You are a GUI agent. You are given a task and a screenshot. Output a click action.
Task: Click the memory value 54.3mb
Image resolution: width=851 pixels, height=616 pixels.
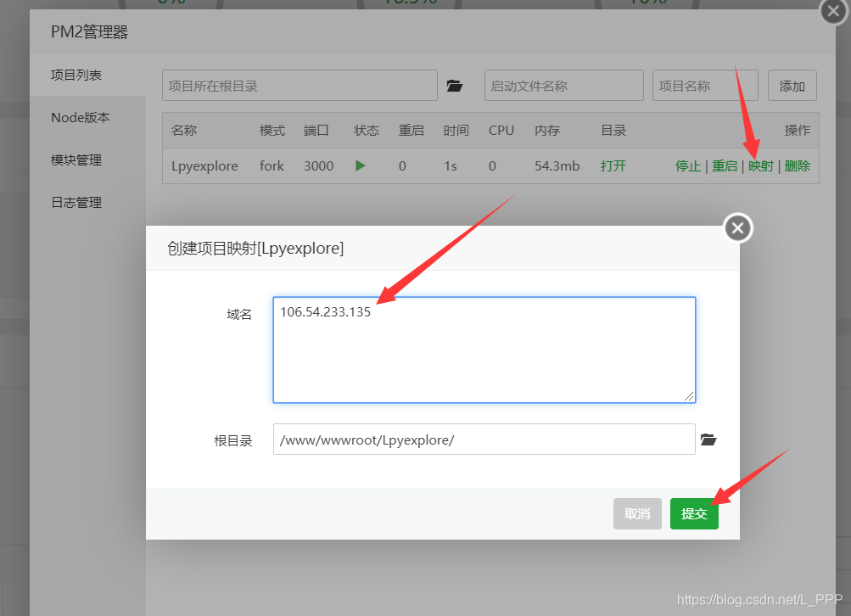[557, 166]
